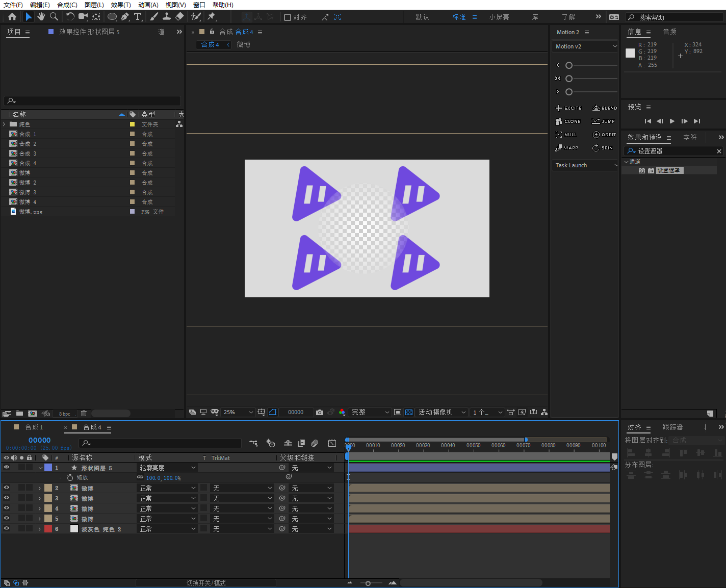Jump to first frame in Preview panel

pos(647,121)
